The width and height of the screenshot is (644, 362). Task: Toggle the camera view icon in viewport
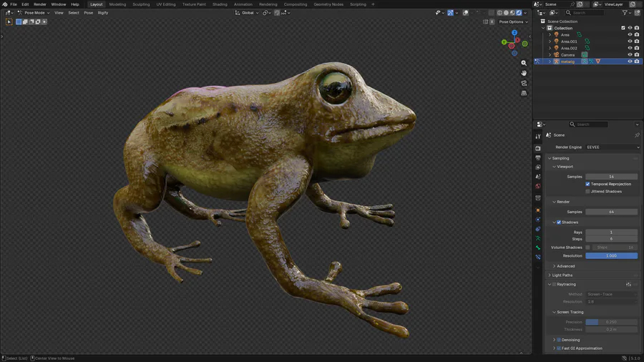[x=524, y=83]
